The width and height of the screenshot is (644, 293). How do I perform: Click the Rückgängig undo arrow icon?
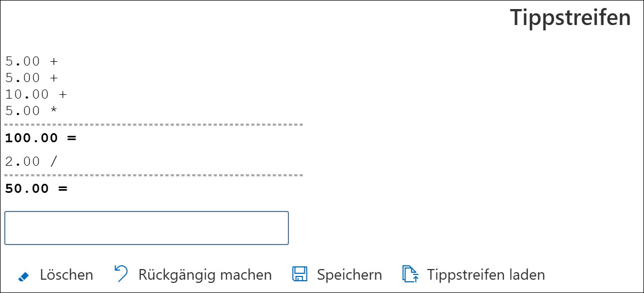[x=121, y=274]
